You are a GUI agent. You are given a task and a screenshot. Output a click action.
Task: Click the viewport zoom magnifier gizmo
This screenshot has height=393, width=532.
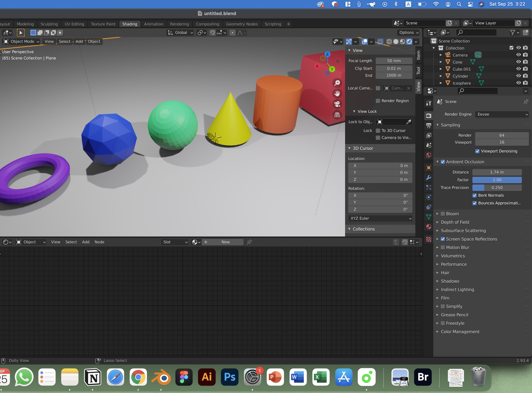pyautogui.click(x=337, y=83)
